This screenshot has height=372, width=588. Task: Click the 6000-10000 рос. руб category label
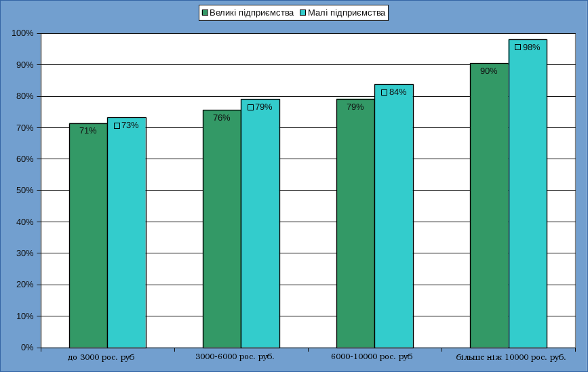(x=372, y=356)
